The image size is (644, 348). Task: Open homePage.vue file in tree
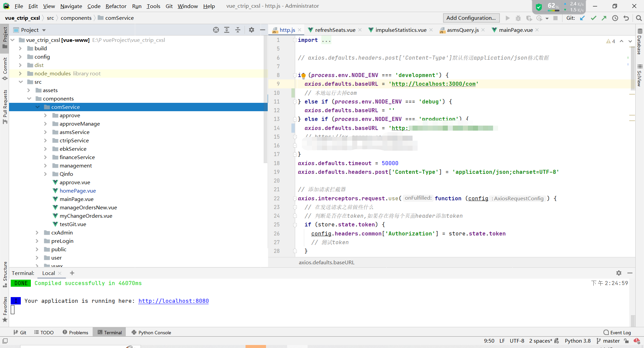point(78,191)
